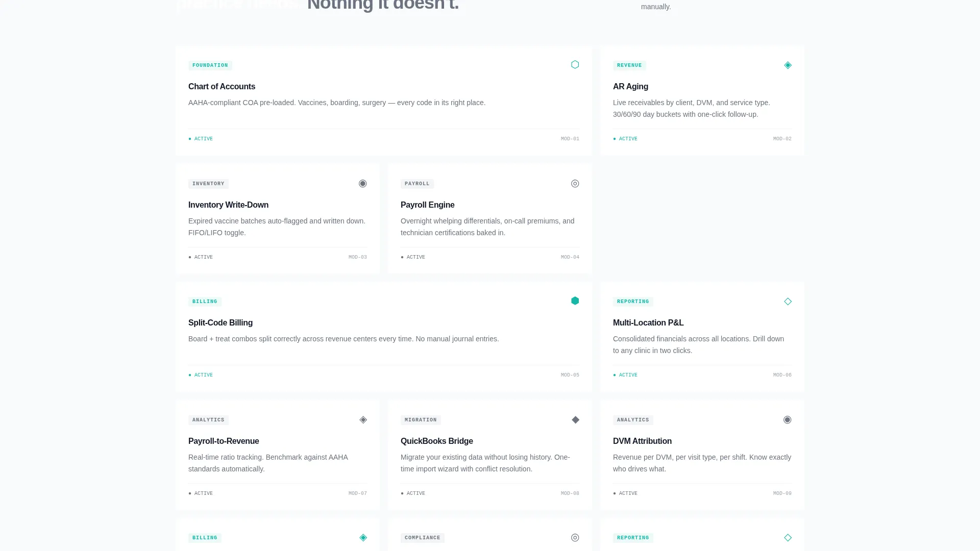This screenshot has width=980, height=551.
Task: Select the INVENTORY tag
Action: click(208, 184)
